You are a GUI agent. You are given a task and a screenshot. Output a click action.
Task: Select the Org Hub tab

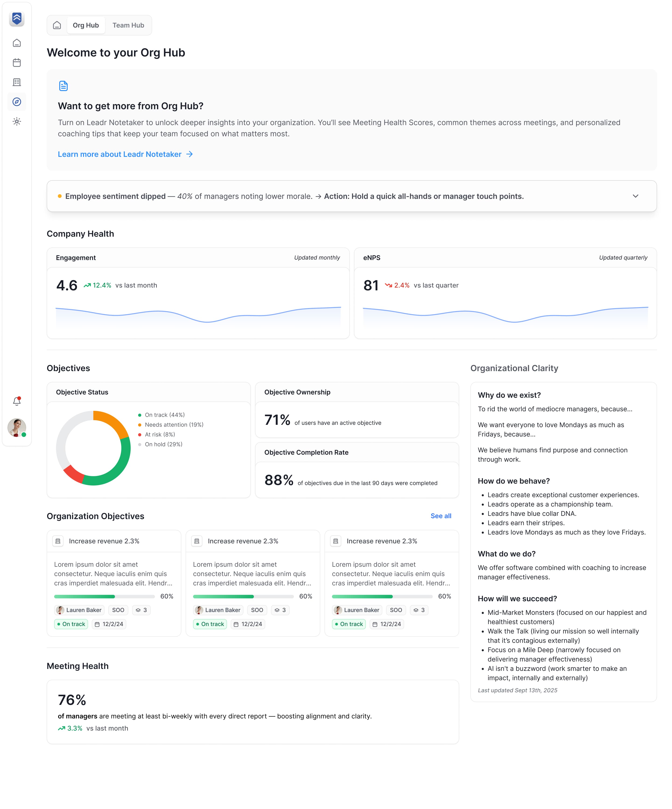click(86, 25)
